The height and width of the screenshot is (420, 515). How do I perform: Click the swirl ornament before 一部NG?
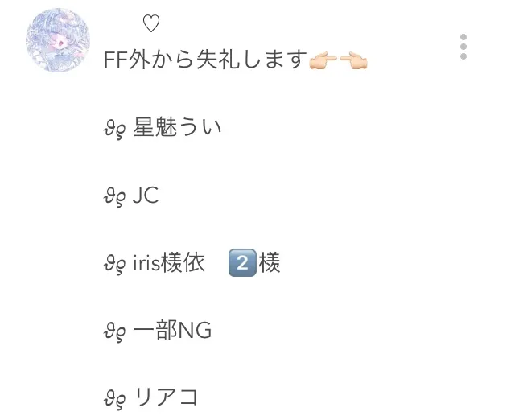114,332
